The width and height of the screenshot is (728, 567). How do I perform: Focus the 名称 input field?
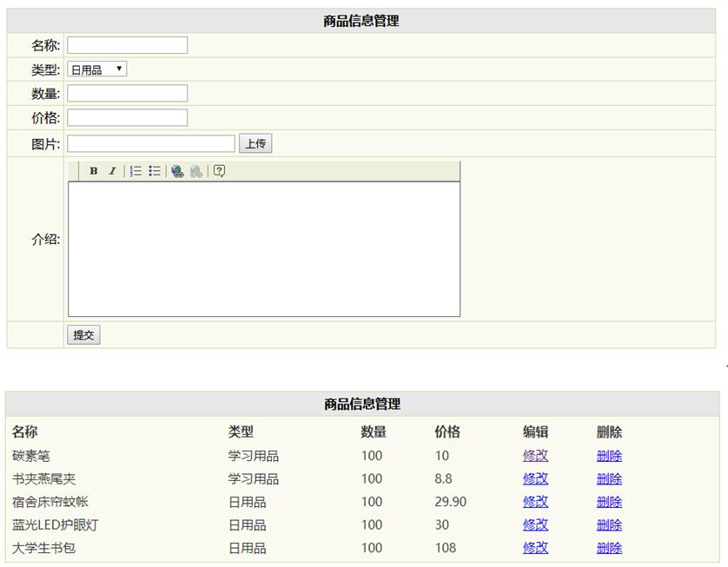coord(127,45)
